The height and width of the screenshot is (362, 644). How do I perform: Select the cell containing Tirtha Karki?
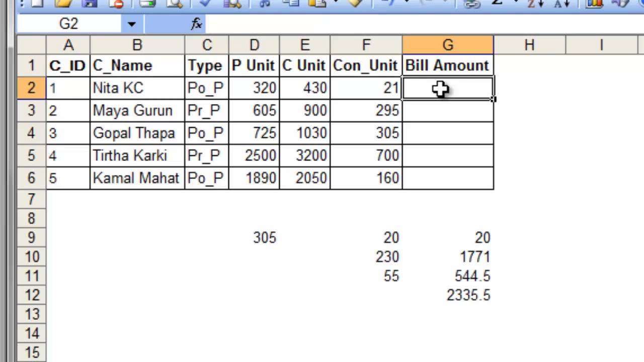pos(137,156)
